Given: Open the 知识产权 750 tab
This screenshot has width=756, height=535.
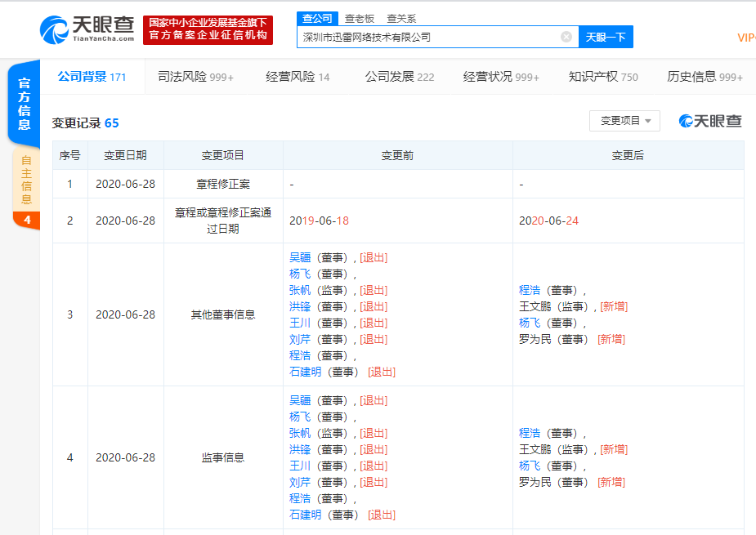Looking at the screenshot, I should click(x=603, y=77).
